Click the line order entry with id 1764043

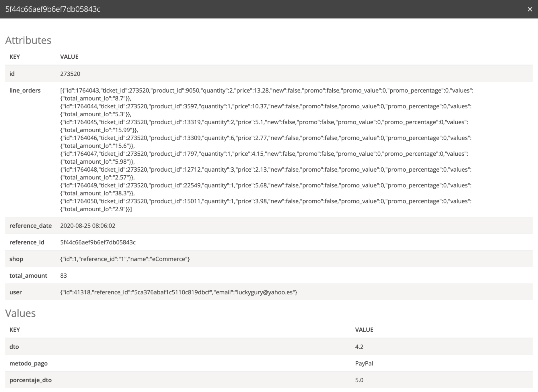pyautogui.click(x=266, y=91)
